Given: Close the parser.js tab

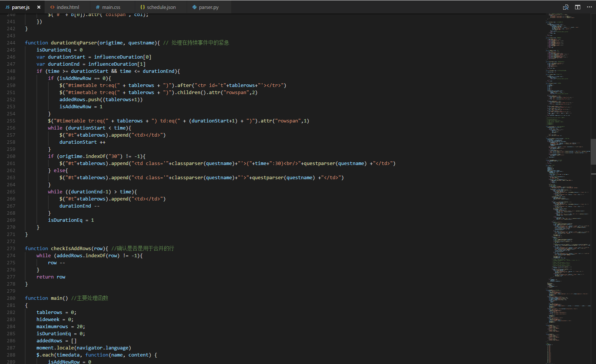Looking at the screenshot, I should 39,7.
